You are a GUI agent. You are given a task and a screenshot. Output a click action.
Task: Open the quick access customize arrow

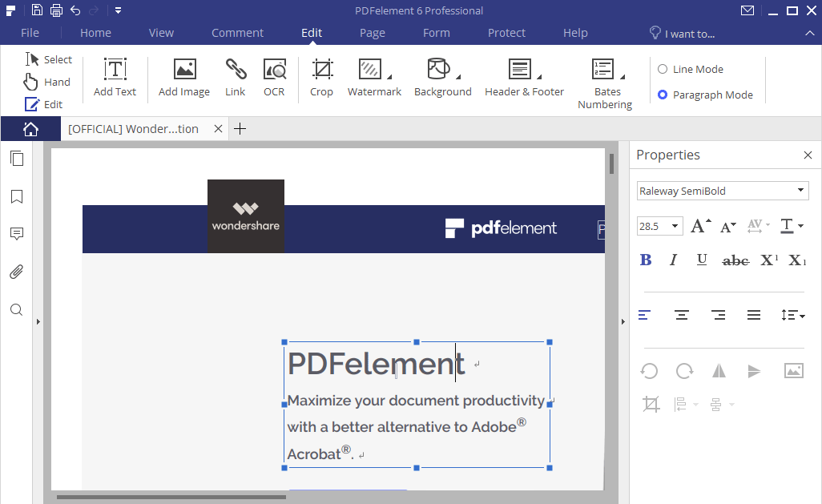[118, 10]
